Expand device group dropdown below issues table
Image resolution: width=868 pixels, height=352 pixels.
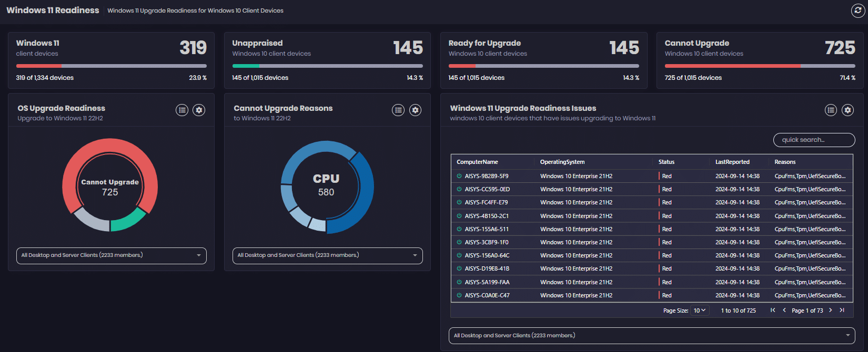pyautogui.click(x=651, y=335)
